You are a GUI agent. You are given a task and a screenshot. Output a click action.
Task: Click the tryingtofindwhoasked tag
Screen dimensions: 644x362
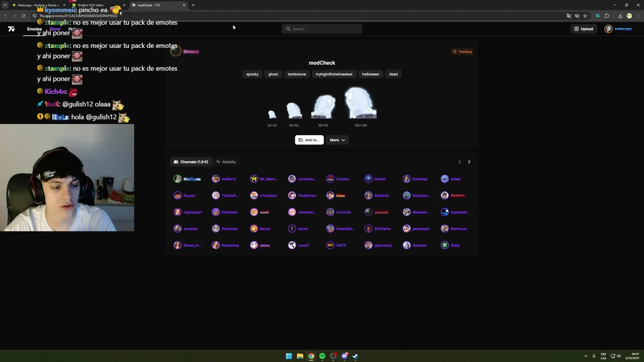click(x=334, y=74)
